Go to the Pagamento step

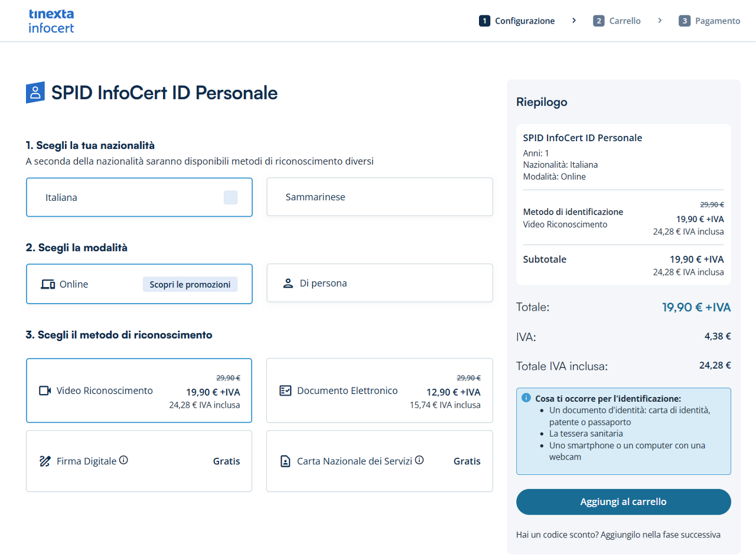(x=709, y=21)
